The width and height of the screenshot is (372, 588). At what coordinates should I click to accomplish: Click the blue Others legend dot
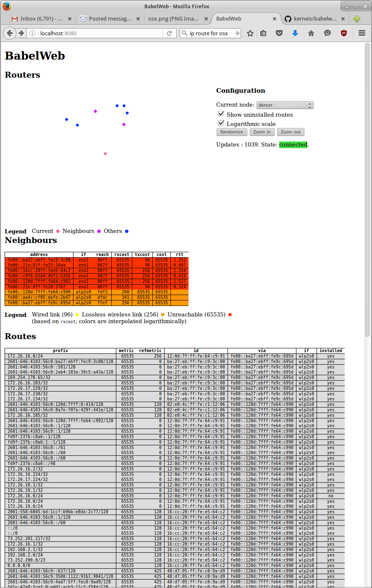pyautogui.click(x=127, y=231)
